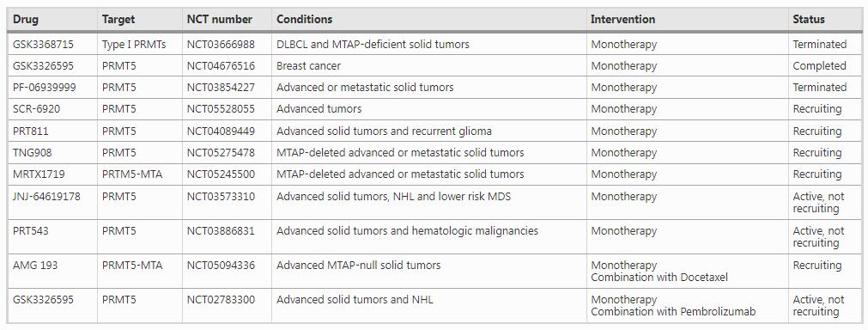Click NCT04676516 trial number
868x330 pixels.
pyautogui.click(x=221, y=66)
